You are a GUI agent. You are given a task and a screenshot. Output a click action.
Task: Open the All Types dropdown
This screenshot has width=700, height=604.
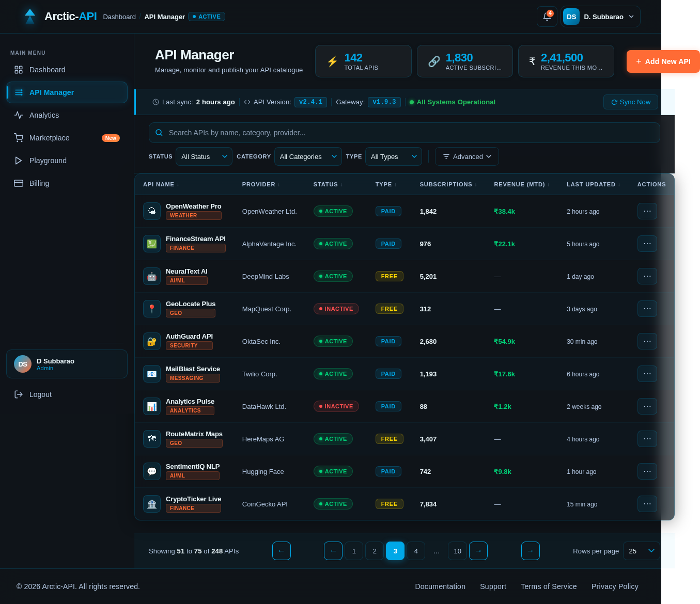[x=394, y=156]
